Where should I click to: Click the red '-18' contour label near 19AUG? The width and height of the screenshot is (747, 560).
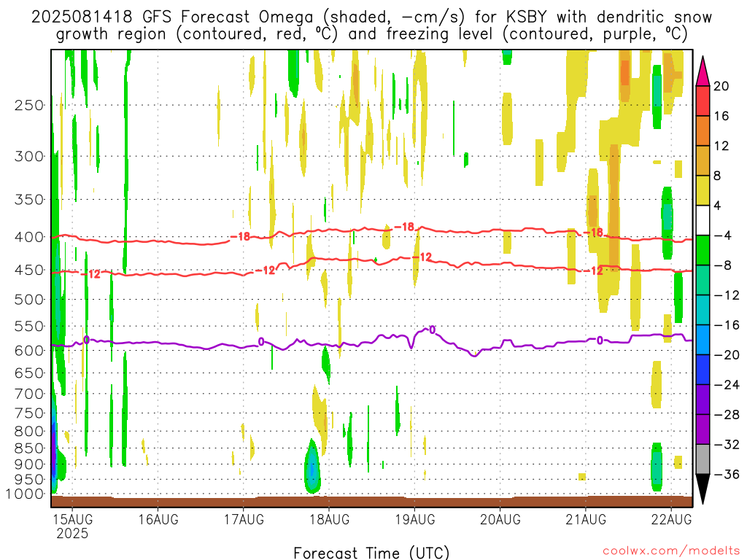404,227
